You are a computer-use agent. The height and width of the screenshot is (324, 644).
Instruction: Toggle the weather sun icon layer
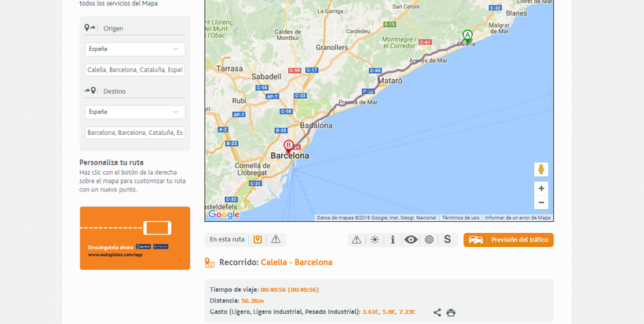pyautogui.click(x=375, y=239)
